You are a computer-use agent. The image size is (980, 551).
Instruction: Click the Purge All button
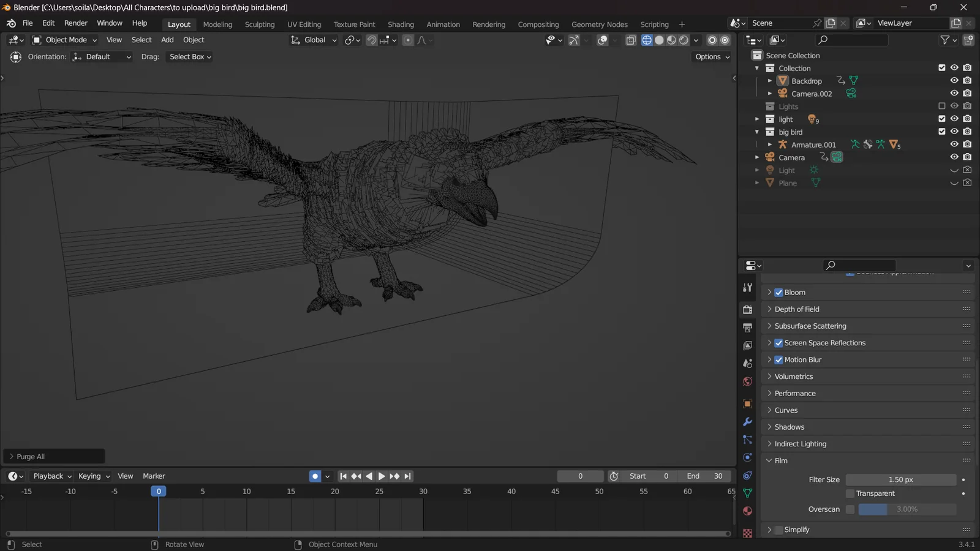point(53,456)
